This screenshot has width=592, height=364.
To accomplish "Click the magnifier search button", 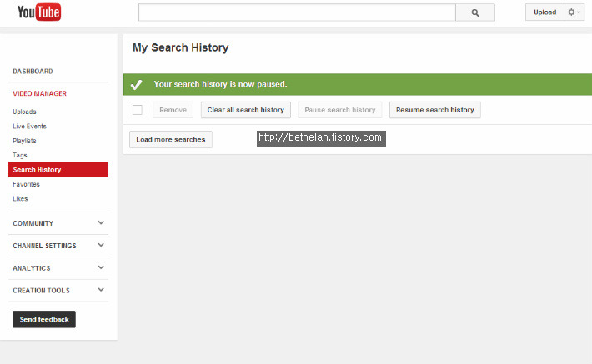I will [x=475, y=12].
